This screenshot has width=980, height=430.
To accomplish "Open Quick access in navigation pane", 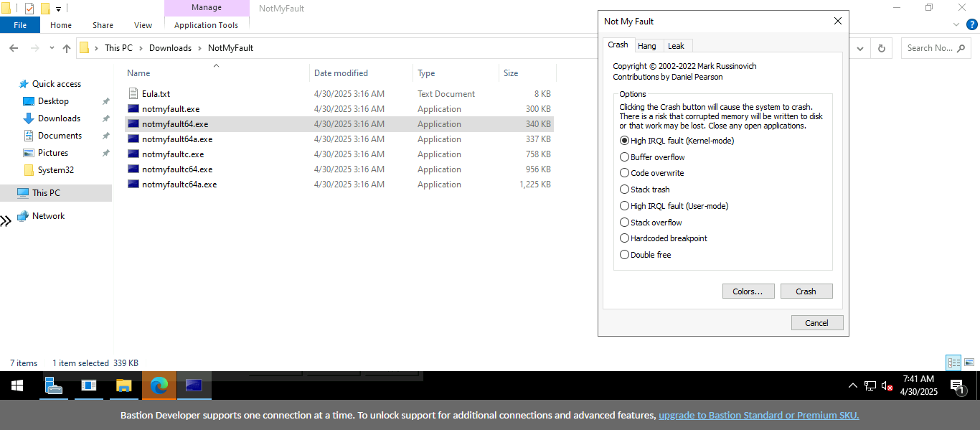I will click(56, 84).
